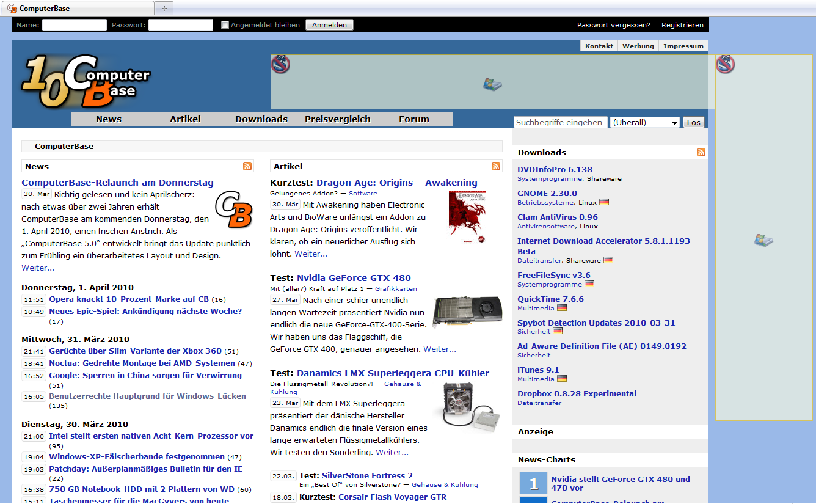The height and width of the screenshot is (504, 816).
Task: Open Corsair Flash Voyager GTR link
Action: [x=392, y=497]
